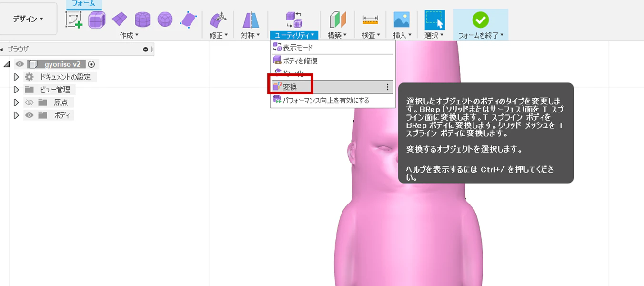Collapse the ブラウザ panel arrow

[2, 49]
